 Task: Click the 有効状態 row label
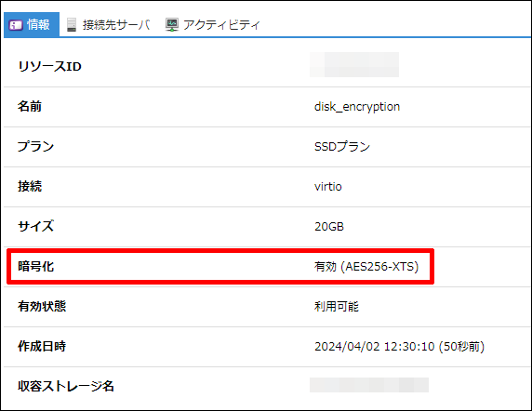click(42, 307)
